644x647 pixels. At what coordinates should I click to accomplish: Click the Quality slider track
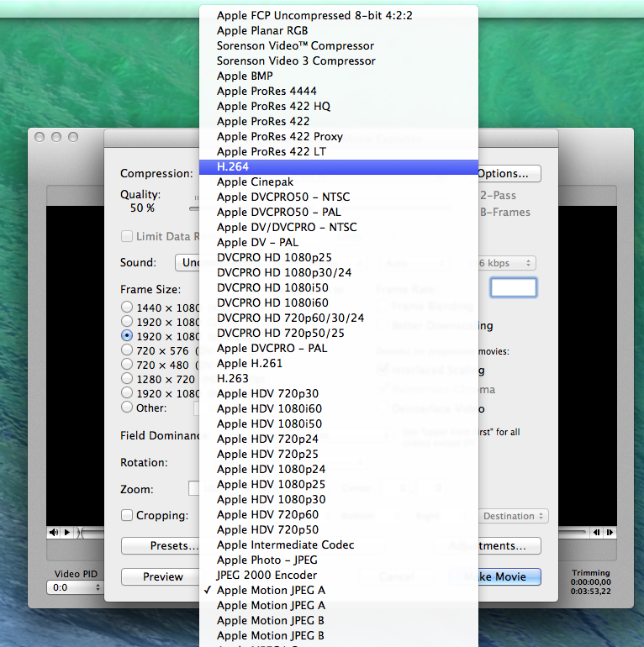pos(194,208)
